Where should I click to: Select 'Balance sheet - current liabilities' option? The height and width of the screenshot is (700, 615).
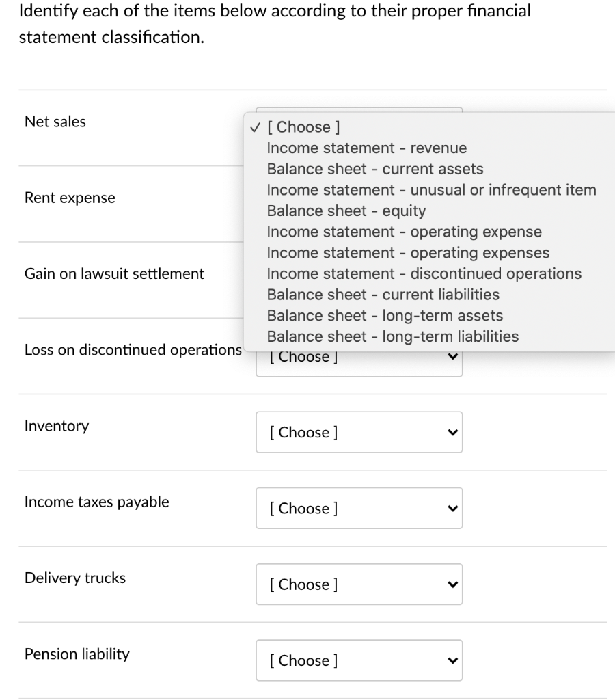tap(383, 295)
